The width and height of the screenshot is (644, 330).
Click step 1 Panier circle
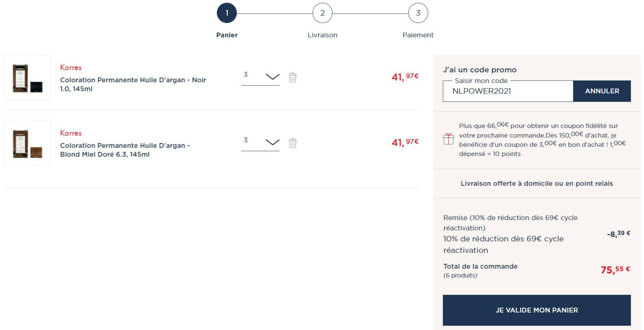point(227,13)
